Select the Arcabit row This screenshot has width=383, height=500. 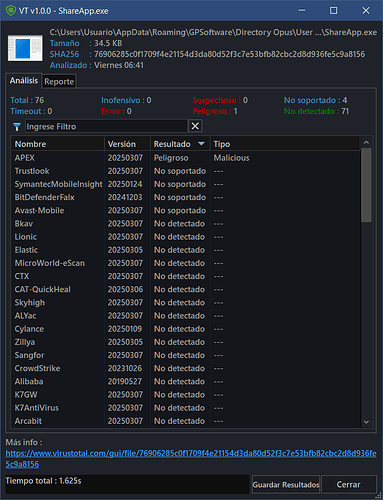pyautogui.click(x=186, y=421)
